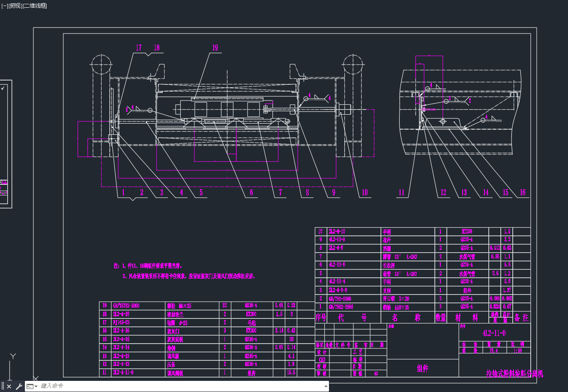This screenshot has width=568, height=392.
Task: Select the 数量 column header
Action: 441,318
